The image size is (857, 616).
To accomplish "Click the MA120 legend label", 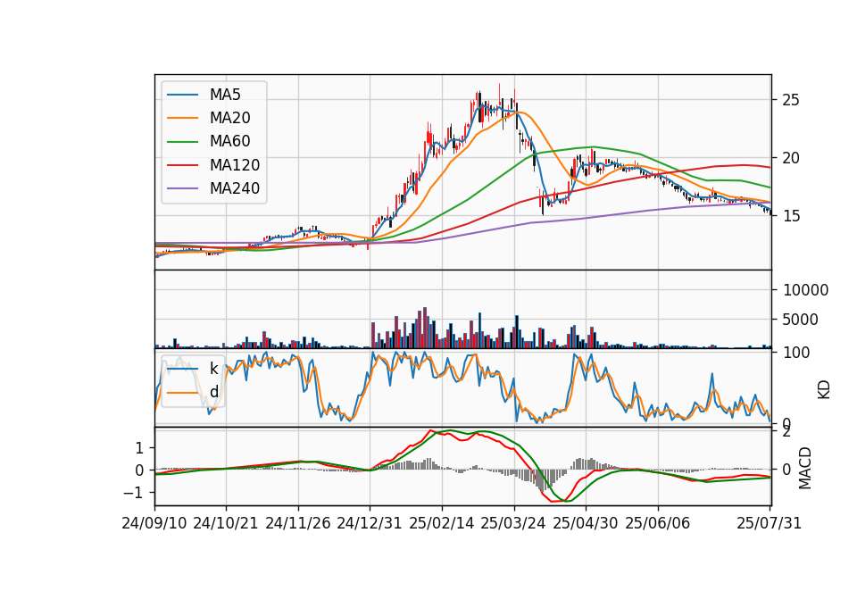I will (235, 165).
